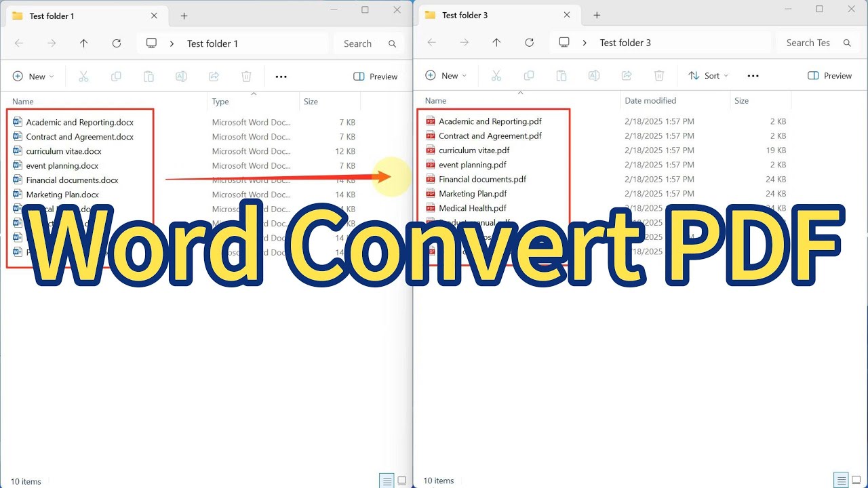This screenshot has height=488, width=868.
Task: Click Forward arrow in Test folder 1 window
Action: pos(52,43)
